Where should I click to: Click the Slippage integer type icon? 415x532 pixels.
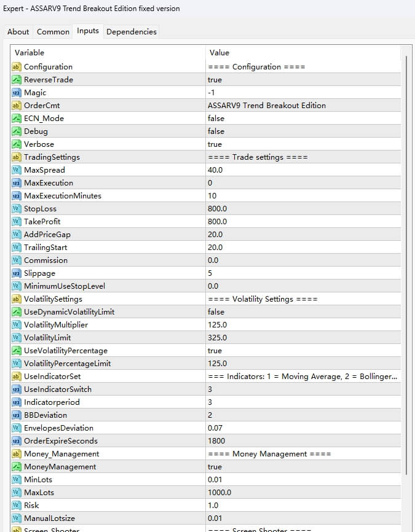click(x=17, y=273)
